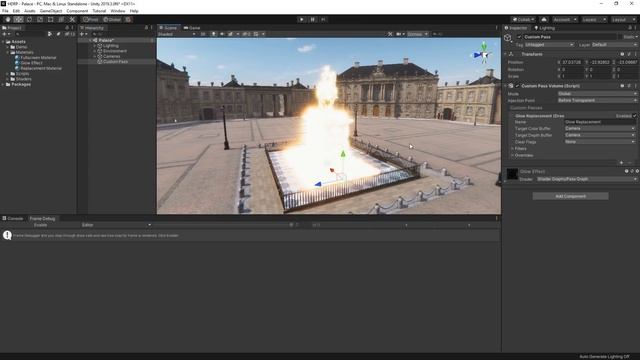Viewport: 640px width, 360px height.
Task: Switch to the Game view tab
Action: 192,28
